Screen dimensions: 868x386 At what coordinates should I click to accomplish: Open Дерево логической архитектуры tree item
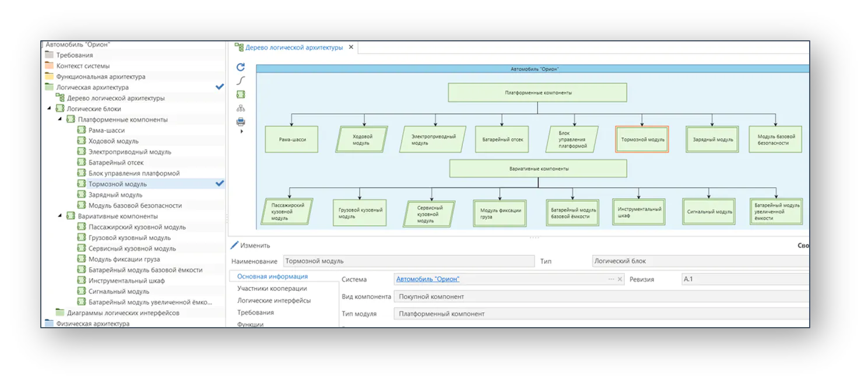pos(115,98)
